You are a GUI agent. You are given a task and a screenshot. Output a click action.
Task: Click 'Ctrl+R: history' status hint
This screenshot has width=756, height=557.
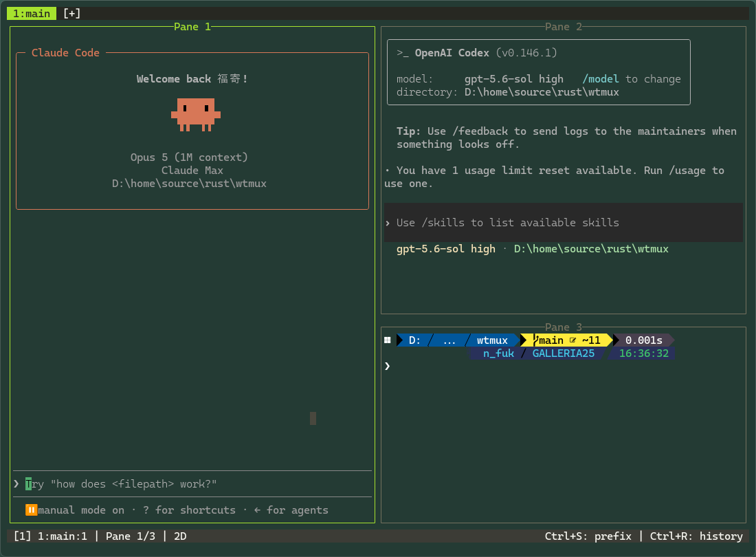coord(696,536)
